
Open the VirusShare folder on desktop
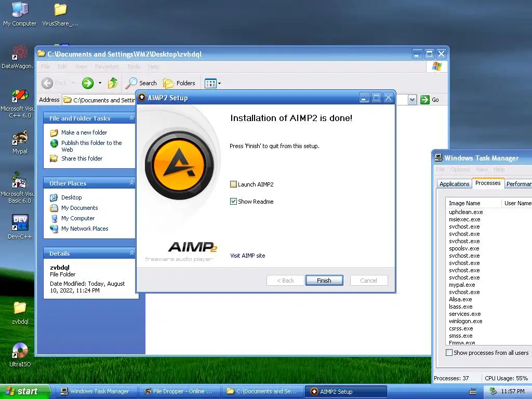[x=60, y=14]
